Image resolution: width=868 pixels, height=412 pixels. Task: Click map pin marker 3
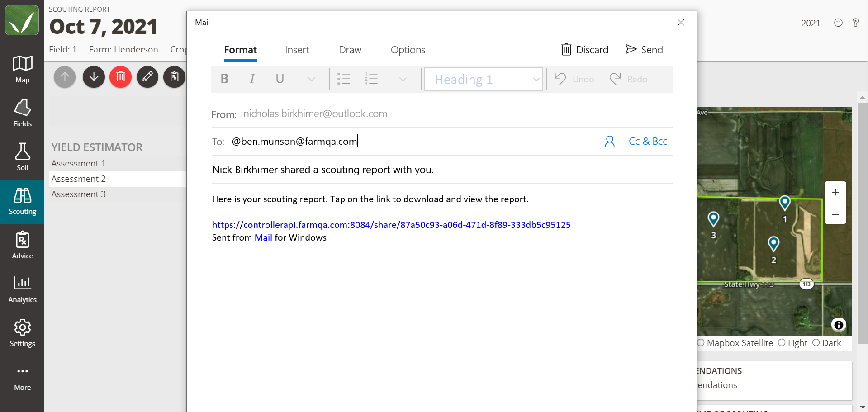tap(713, 219)
